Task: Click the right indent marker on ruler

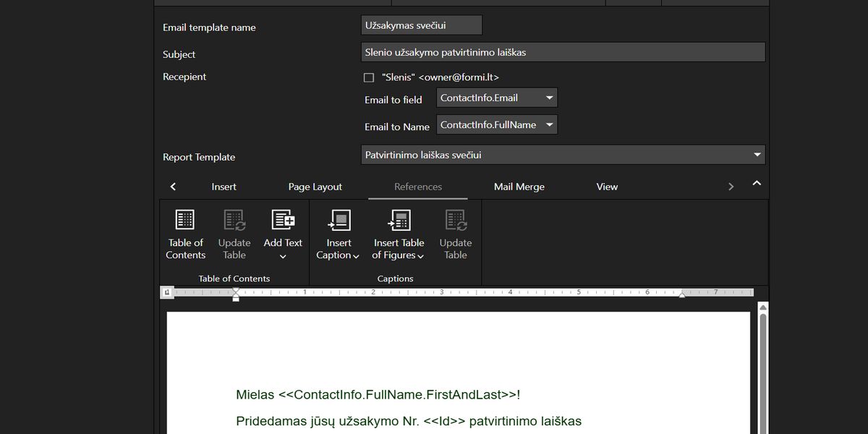Action: click(x=681, y=294)
